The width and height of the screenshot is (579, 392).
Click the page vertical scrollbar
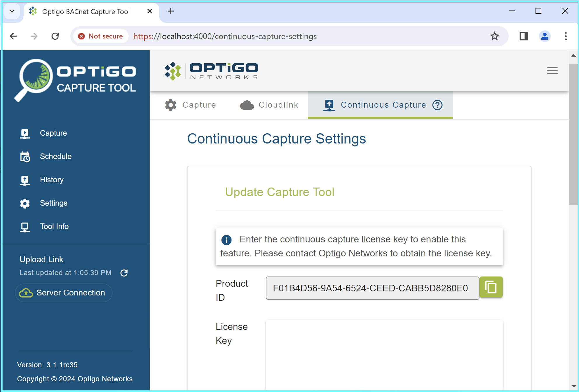point(574,134)
